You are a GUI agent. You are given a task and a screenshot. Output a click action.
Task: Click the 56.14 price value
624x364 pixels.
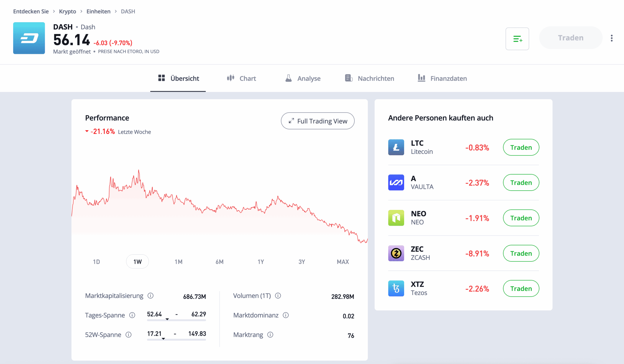[71, 40]
